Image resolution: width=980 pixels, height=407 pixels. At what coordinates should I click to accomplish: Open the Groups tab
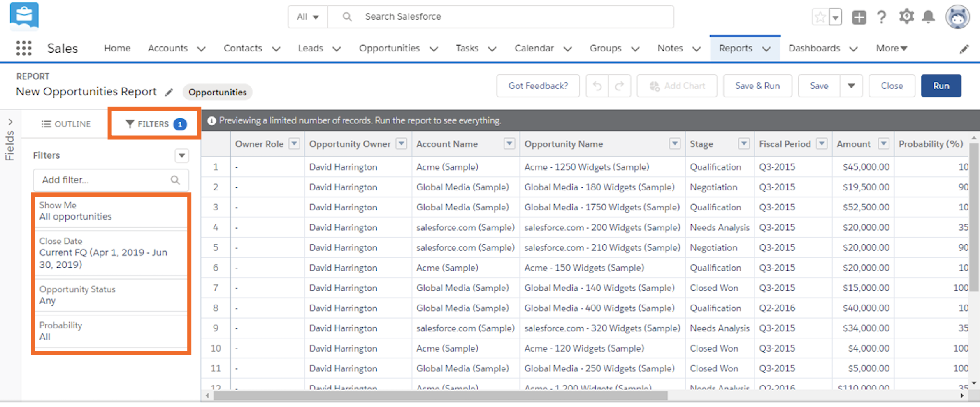pyautogui.click(x=606, y=48)
